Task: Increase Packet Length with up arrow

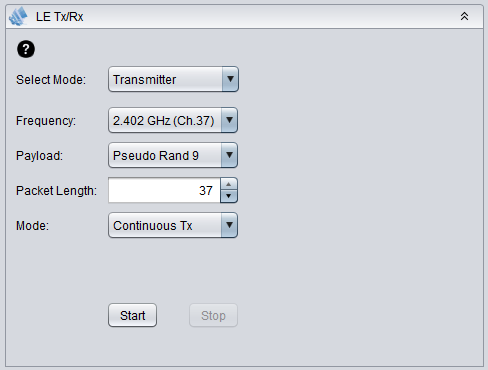Action: click(x=229, y=184)
